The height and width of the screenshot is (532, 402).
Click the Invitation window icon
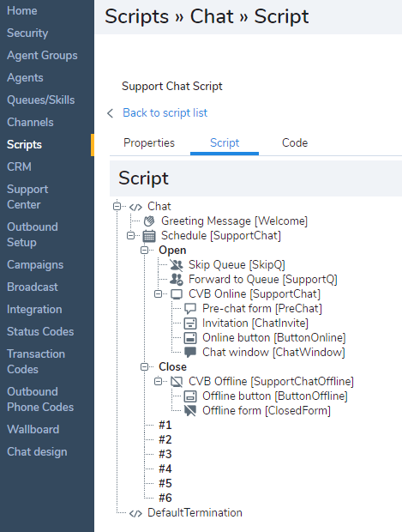[x=190, y=323]
